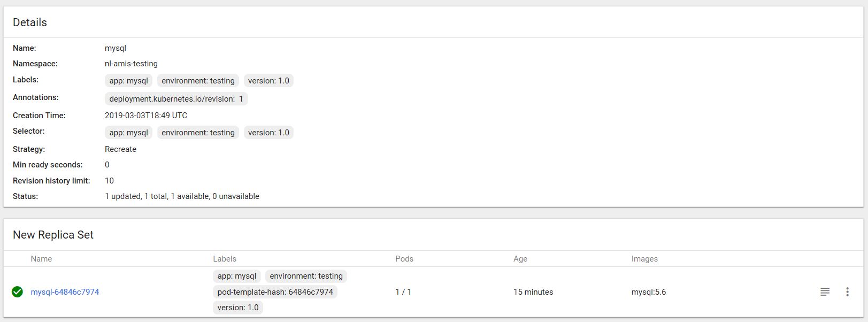Click the 'app: mysql' chip in the Selector row
868x322 pixels.
coord(128,133)
